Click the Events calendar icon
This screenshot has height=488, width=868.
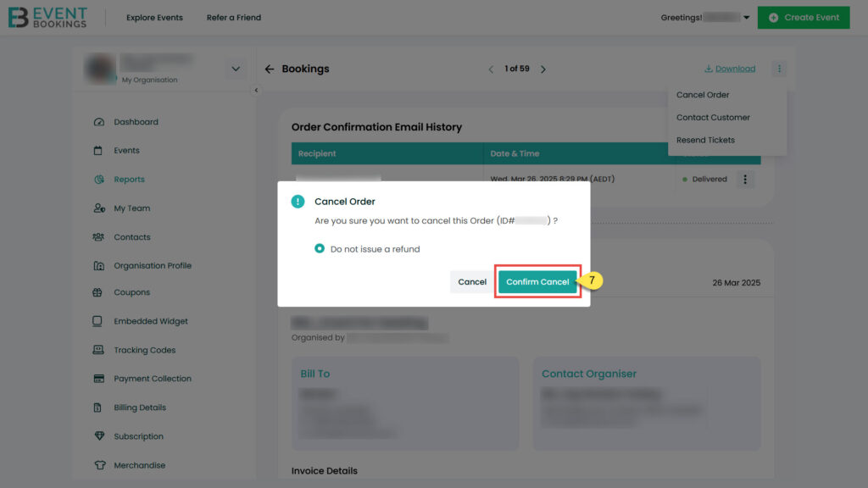98,151
